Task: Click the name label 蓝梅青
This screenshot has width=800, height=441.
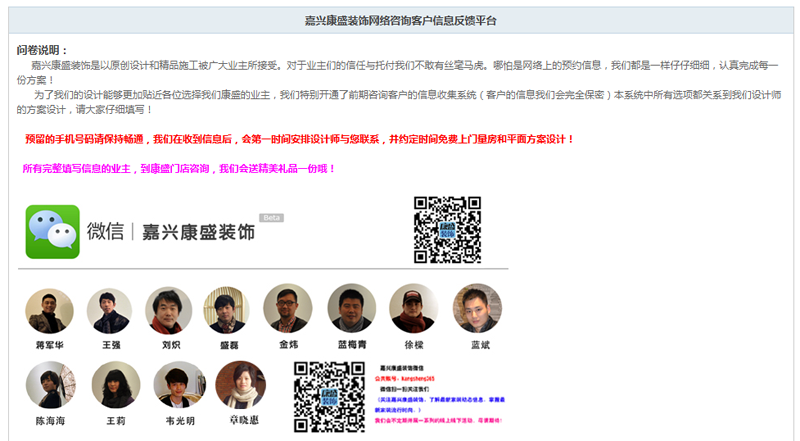Action: [x=352, y=345]
